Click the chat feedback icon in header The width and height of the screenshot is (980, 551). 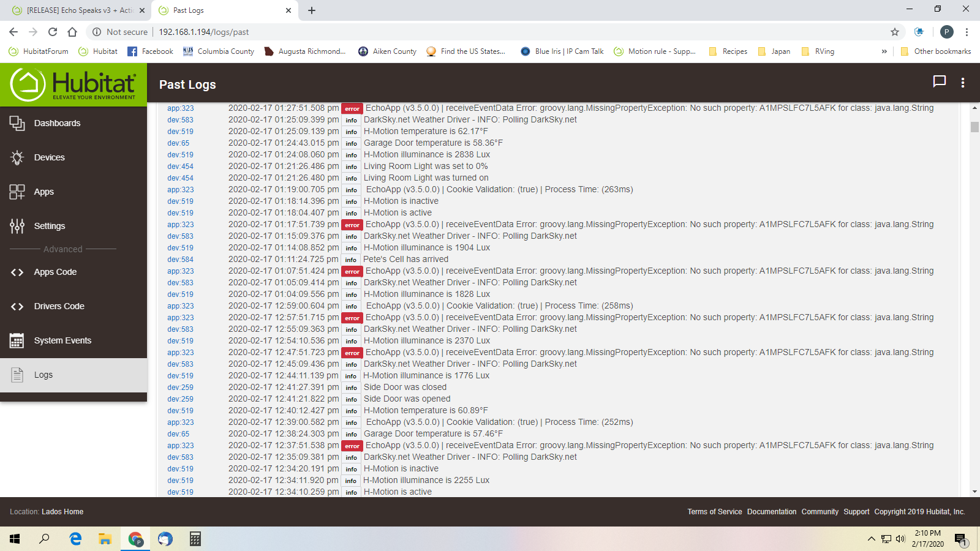pos(939,81)
